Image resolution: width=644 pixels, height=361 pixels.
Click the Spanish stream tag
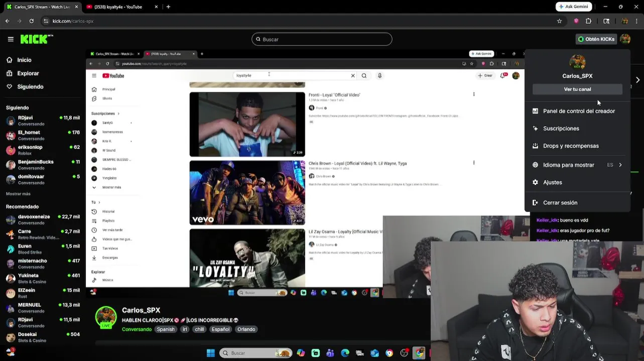coord(166,329)
